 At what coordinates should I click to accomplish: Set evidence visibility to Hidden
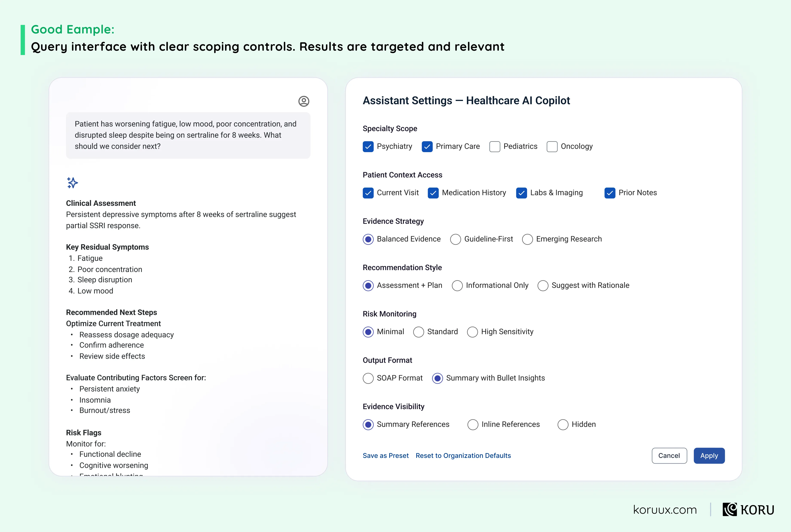(563, 424)
